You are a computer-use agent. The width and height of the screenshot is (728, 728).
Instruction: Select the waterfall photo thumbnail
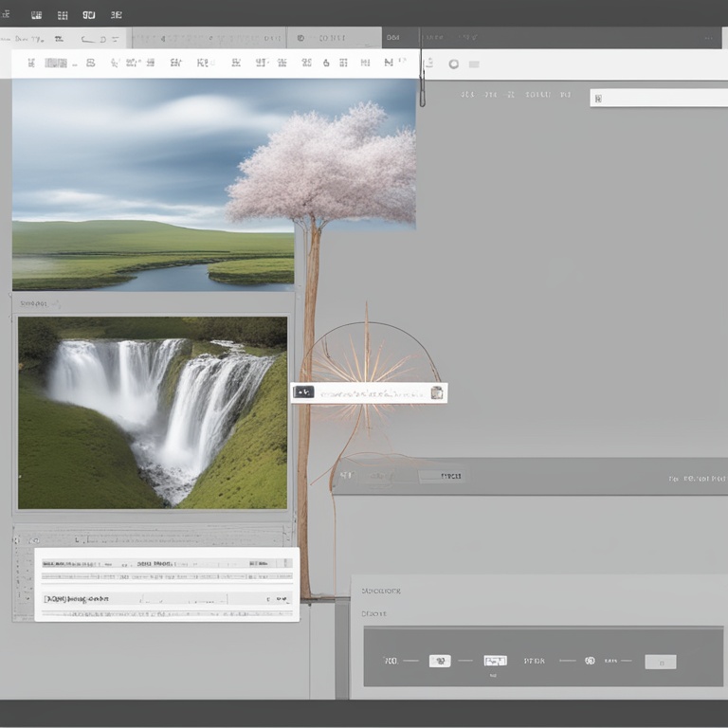tap(153, 412)
